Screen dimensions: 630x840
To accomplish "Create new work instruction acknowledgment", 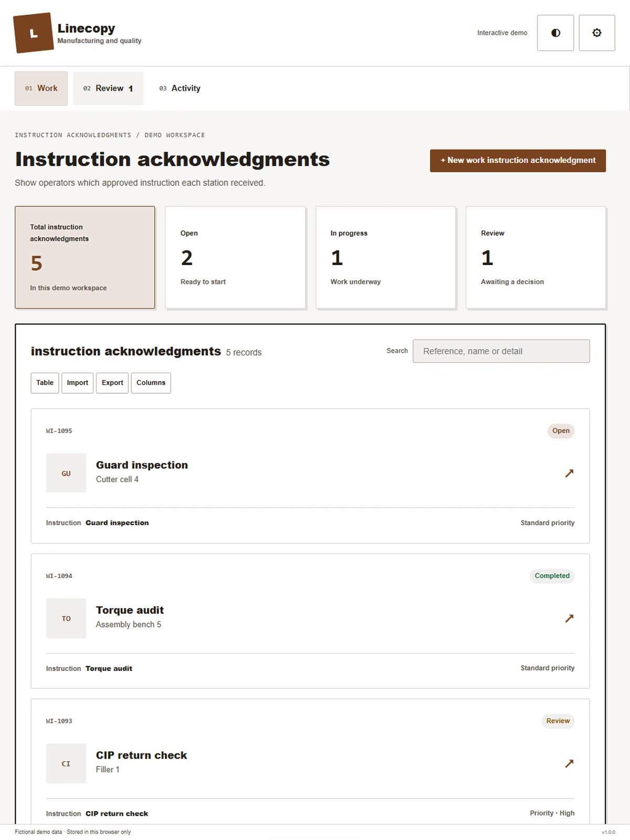I will (x=518, y=161).
